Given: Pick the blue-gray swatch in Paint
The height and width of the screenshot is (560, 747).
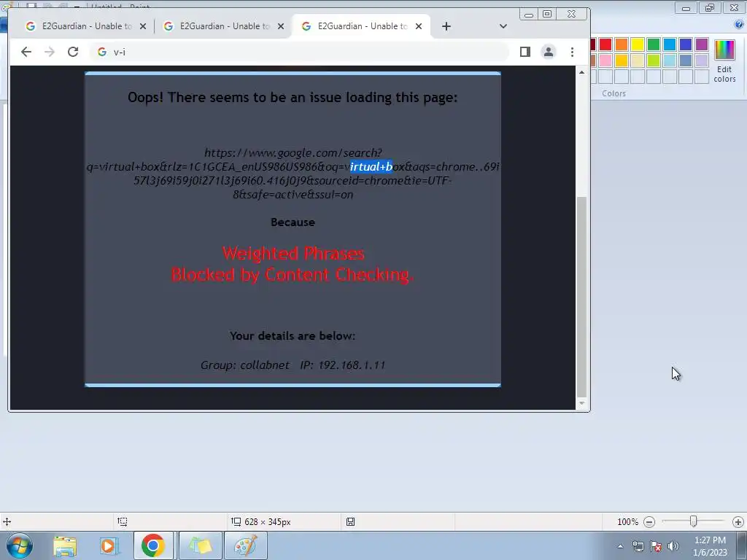Looking at the screenshot, I should (686, 61).
